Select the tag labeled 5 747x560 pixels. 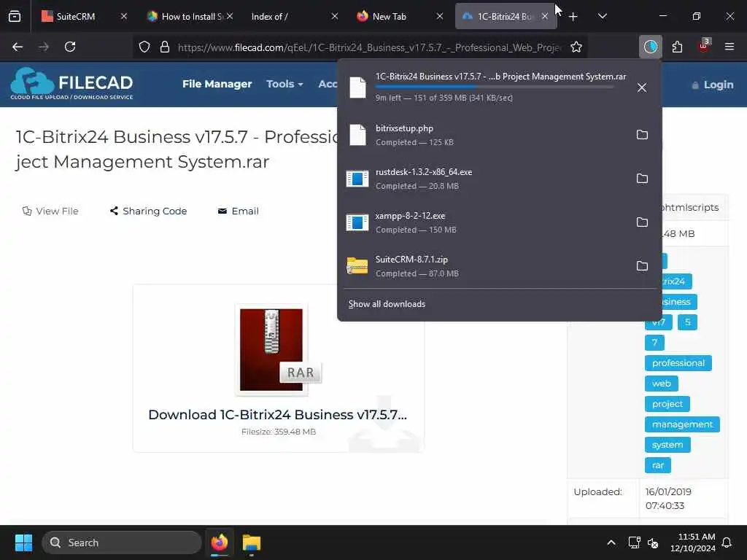(687, 322)
